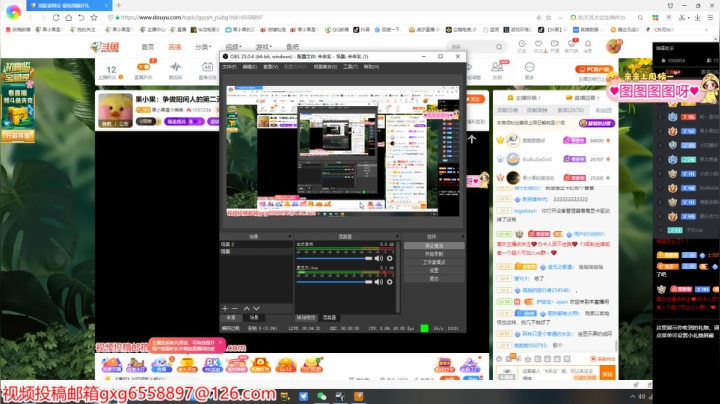Switch to the 贡献周榜 tab
Image resolution: width=720 pixels, height=404 pixels.
(537, 110)
